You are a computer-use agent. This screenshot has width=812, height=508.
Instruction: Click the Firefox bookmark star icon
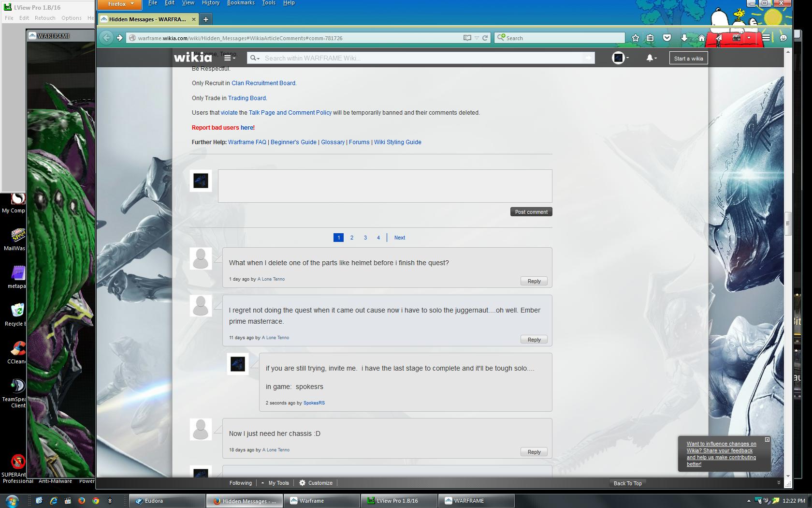click(x=636, y=38)
